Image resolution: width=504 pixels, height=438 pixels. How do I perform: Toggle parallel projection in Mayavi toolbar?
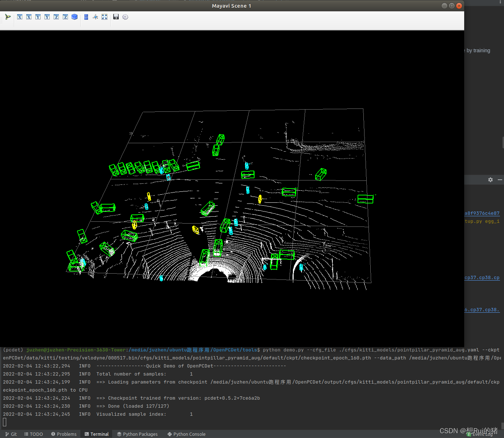(86, 17)
